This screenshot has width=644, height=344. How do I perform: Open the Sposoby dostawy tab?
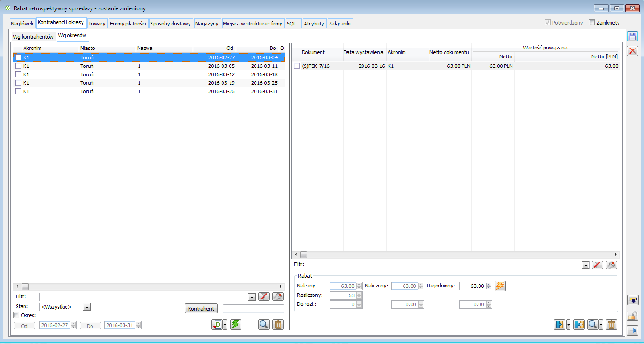coord(171,23)
